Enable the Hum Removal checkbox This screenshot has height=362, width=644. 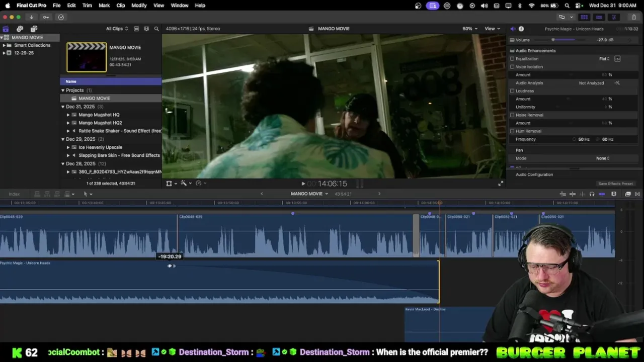click(x=512, y=131)
